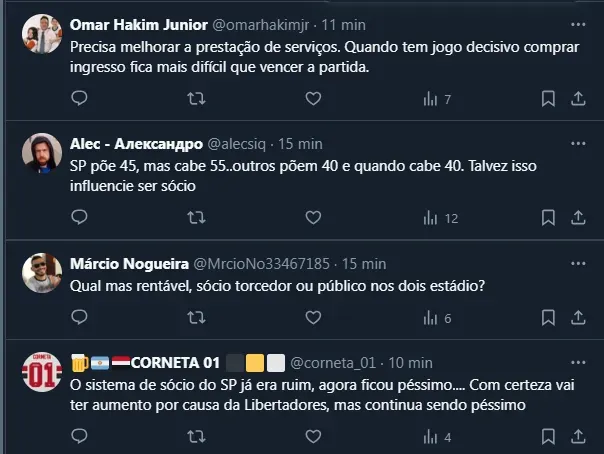
Task: Open more options for Omar's tweet
Action: tap(578, 24)
